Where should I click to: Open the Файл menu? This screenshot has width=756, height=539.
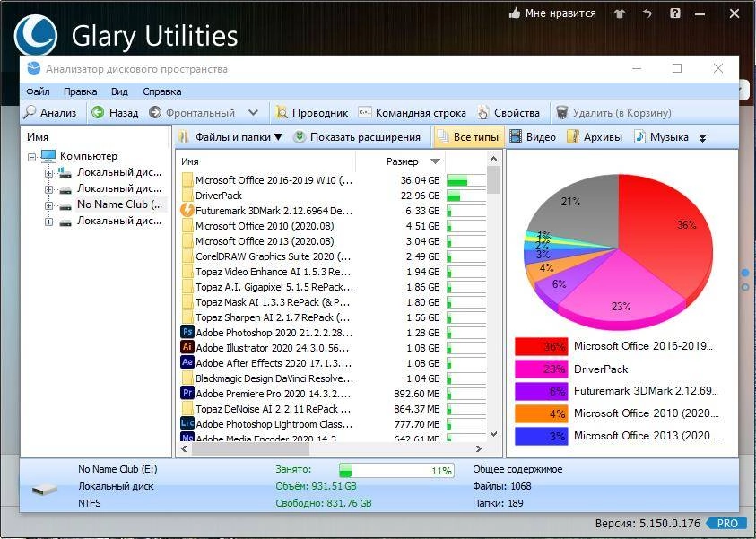38,91
